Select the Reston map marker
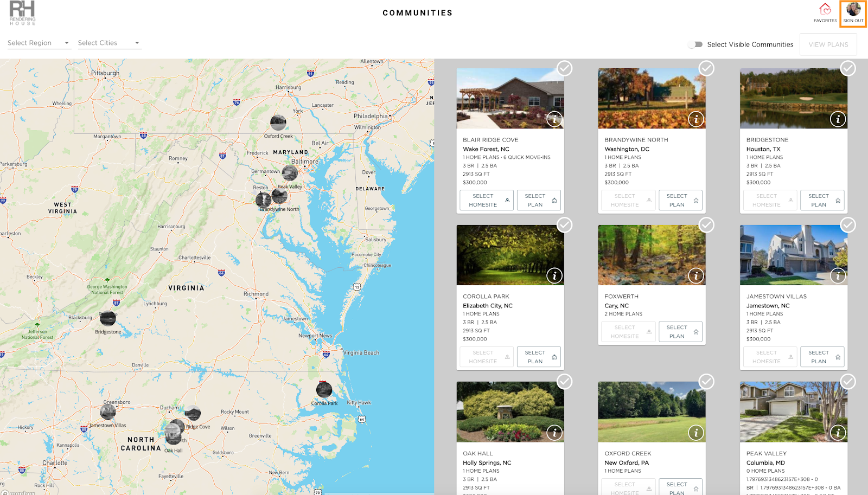Screen dimensions: 868x495 point(263,200)
